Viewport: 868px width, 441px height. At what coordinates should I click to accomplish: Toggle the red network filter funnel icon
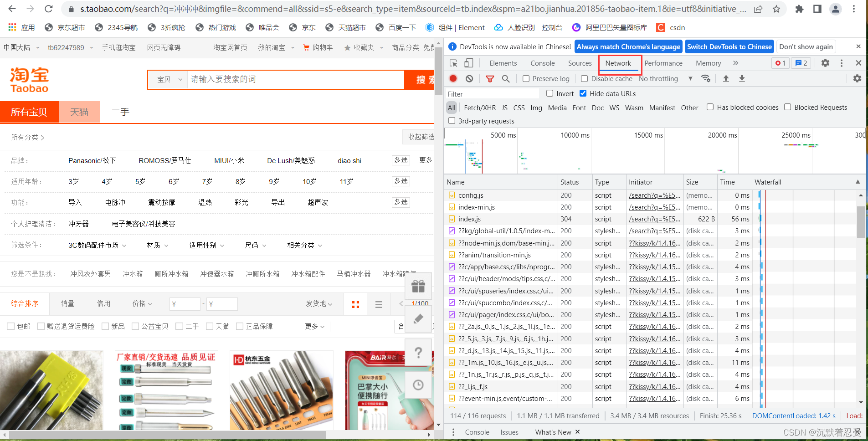click(490, 79)
